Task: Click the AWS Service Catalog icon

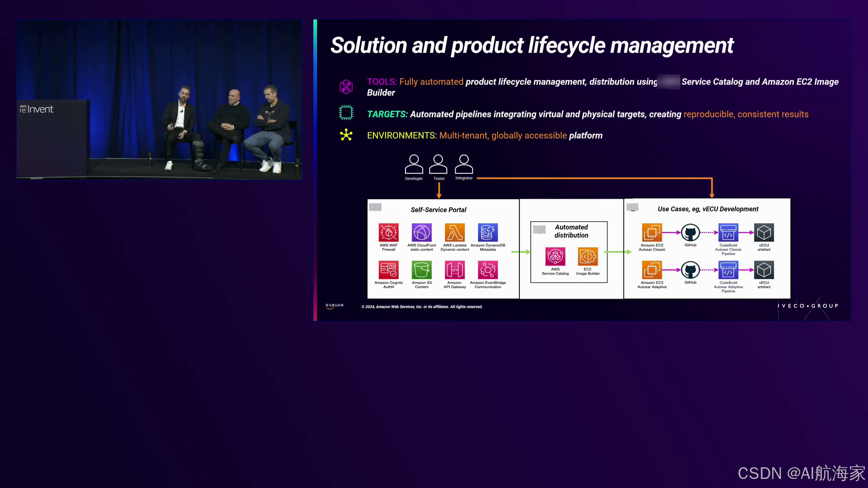Action: pos(555,257)
